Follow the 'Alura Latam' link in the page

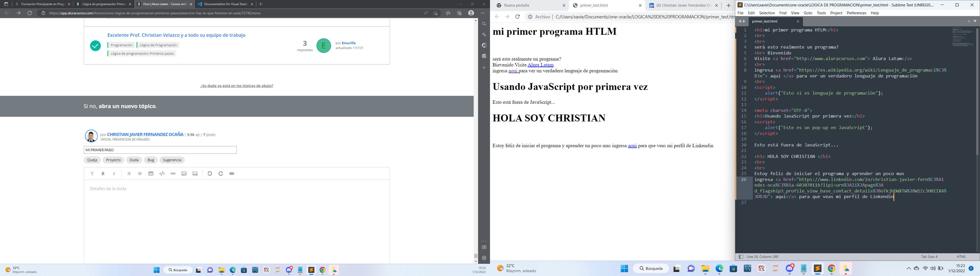(x=540, y=65)
